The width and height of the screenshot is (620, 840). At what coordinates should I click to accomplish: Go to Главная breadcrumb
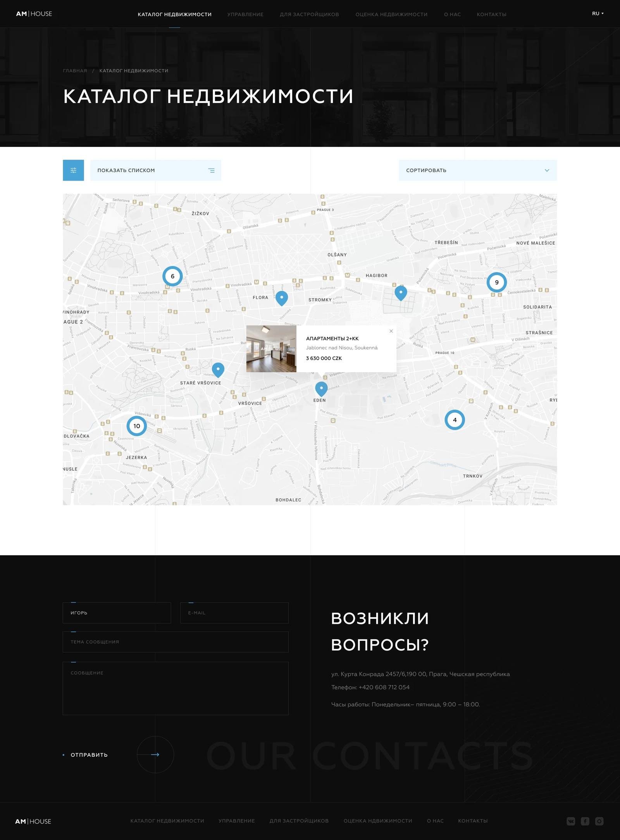(75, 71)
